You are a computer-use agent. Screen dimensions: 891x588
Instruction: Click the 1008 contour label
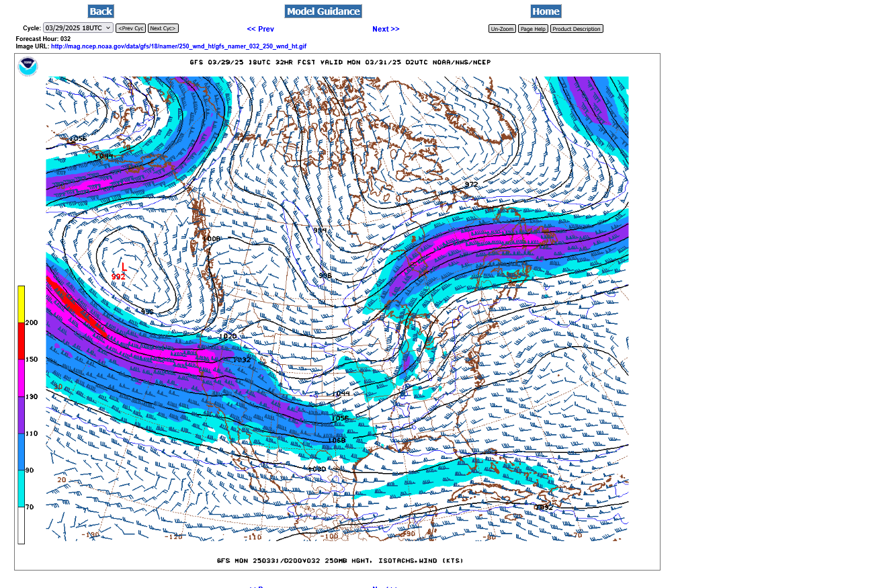(x=211, y=239)
